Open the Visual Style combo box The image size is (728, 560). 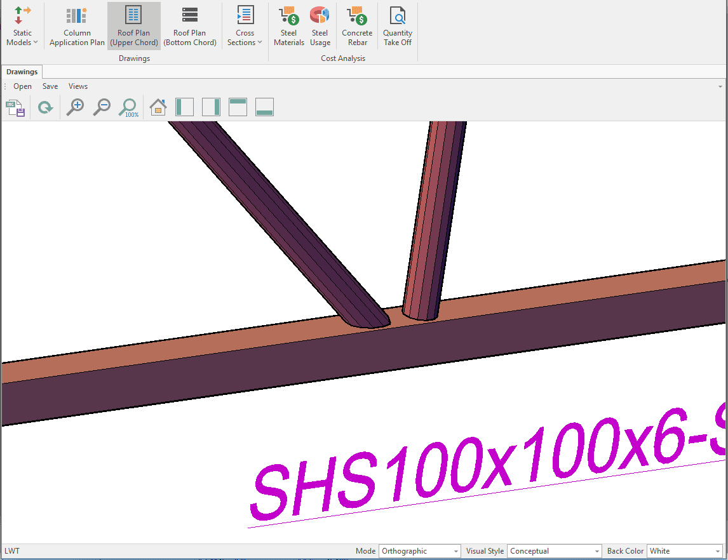pos(554,551)
